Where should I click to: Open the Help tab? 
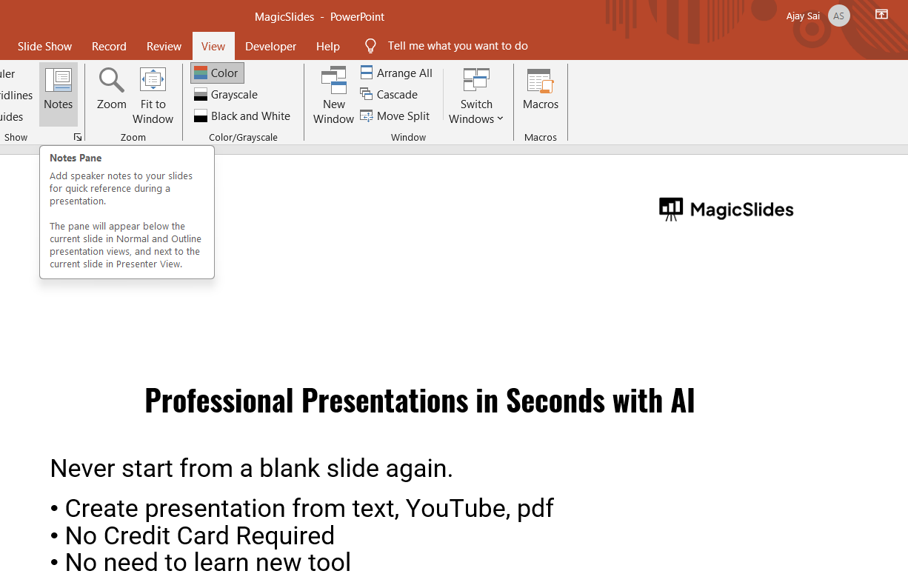click(x=327, y=46)
